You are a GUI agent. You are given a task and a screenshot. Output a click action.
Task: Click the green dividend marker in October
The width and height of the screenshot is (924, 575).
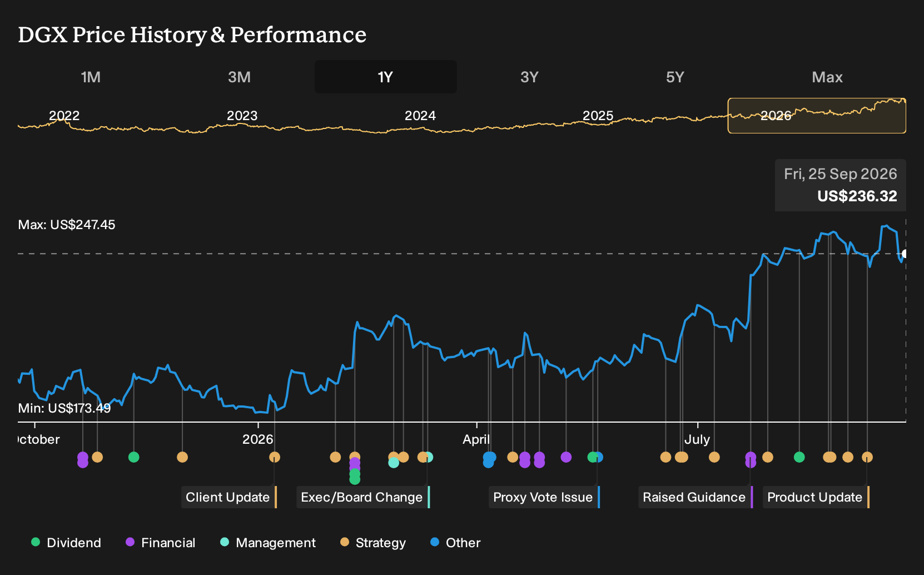coord(133,457)
